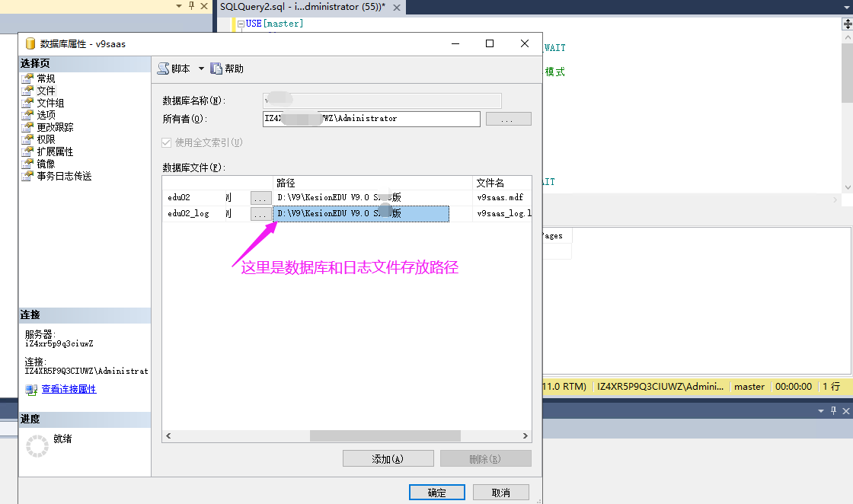Click browse button in edu02 row

[260, 198]
